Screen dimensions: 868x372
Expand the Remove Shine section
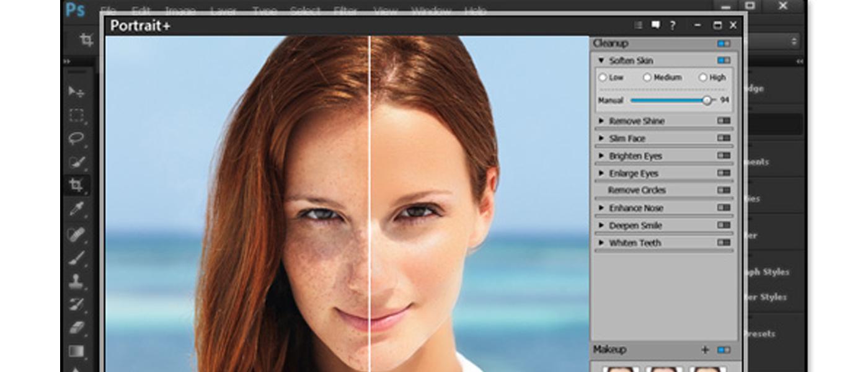coord(601,121)
